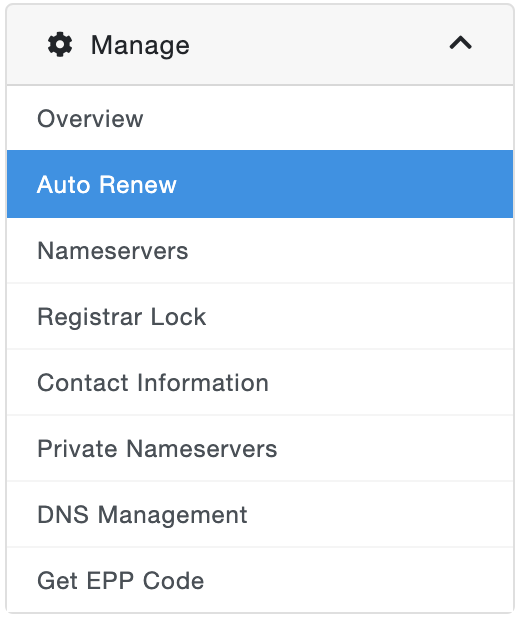Click the gear icon beside Manage
524x626 pixels.
pyautogui.click(x=60, y=44)
